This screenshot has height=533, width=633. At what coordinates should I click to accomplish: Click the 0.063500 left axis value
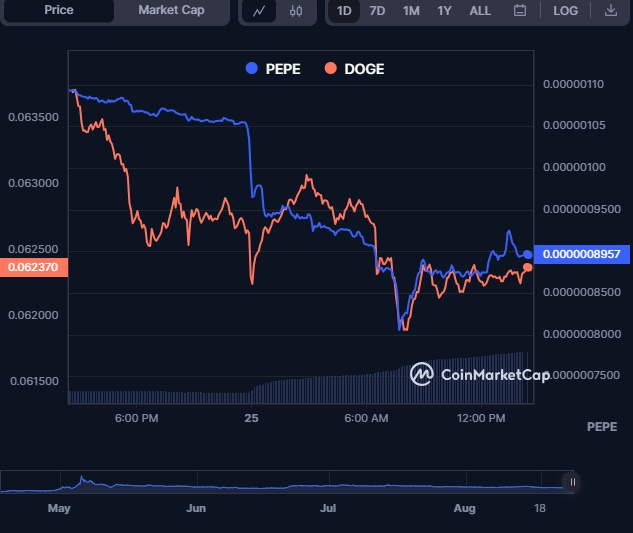pyautogui.click(x=34, y=117)
